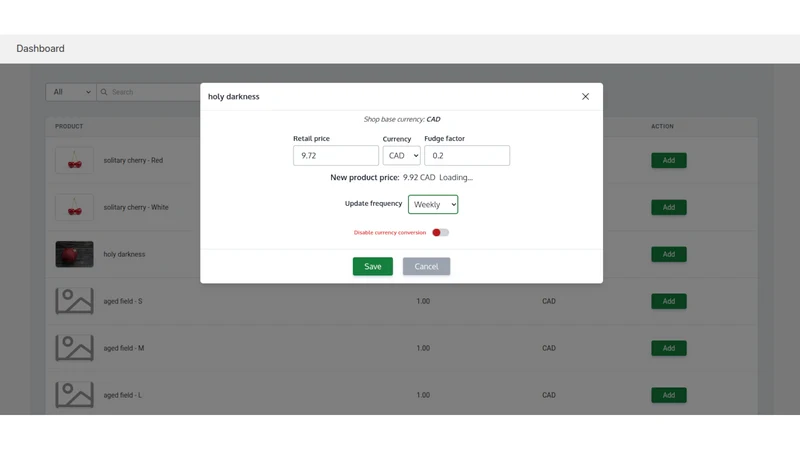Add the aged field - L product

coord(668,395)
